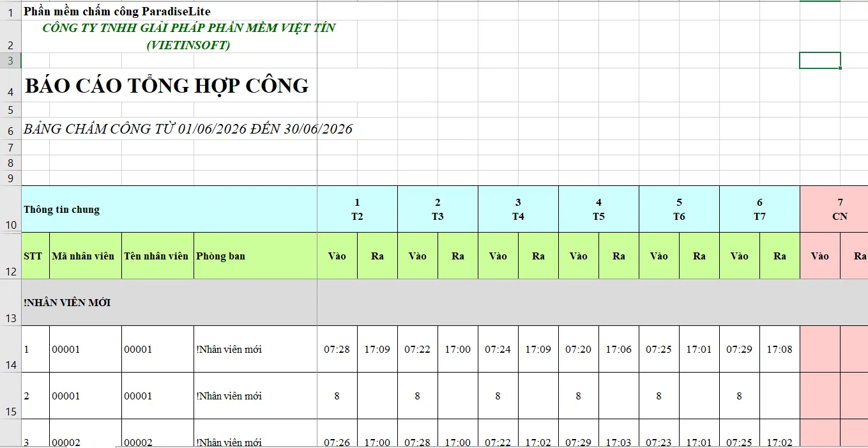Viewport: 868px width, 448px height.
Task: Click the check-in time 07:24
Action: [x=498, y=350]
